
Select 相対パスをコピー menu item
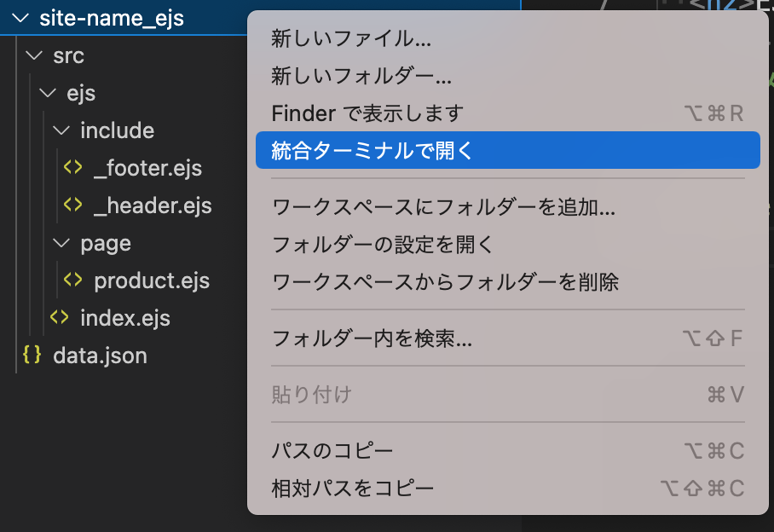353,489
